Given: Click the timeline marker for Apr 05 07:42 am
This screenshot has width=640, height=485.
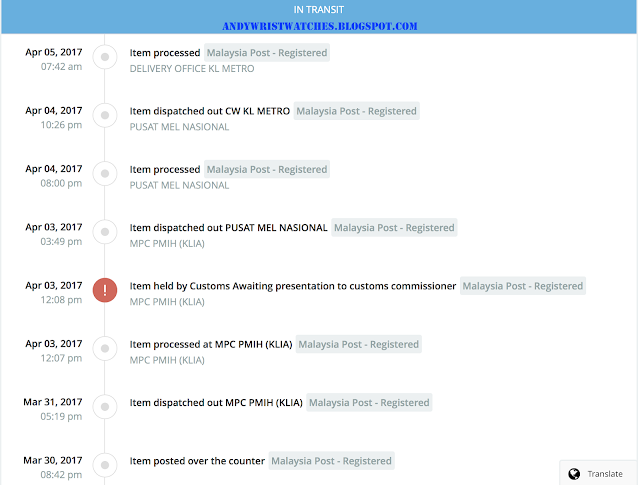Looking at the screenshot, I should click(105, 57).
